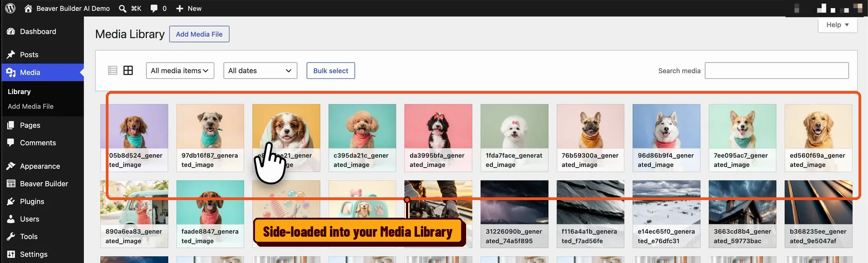Click the plus New icon in admin bar
Viewport: 868px width, 263px height.
click(179, 8)
